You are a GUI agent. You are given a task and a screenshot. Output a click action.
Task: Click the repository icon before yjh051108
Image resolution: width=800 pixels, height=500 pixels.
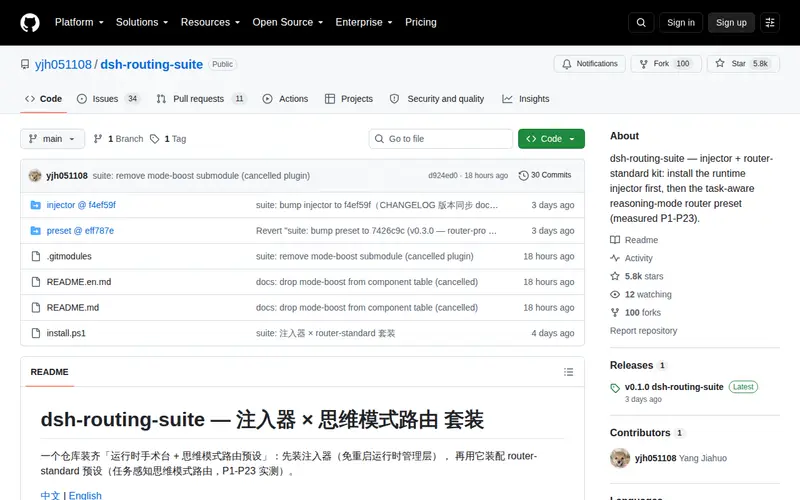[24, 64]
